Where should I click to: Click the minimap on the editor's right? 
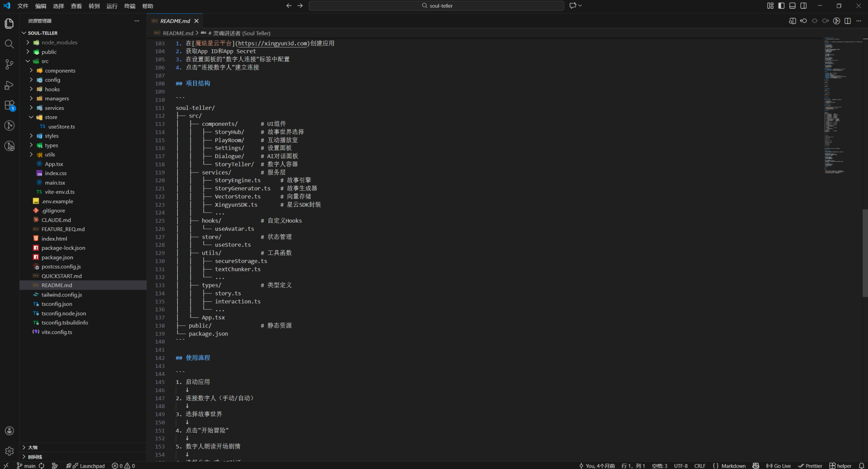843,106
